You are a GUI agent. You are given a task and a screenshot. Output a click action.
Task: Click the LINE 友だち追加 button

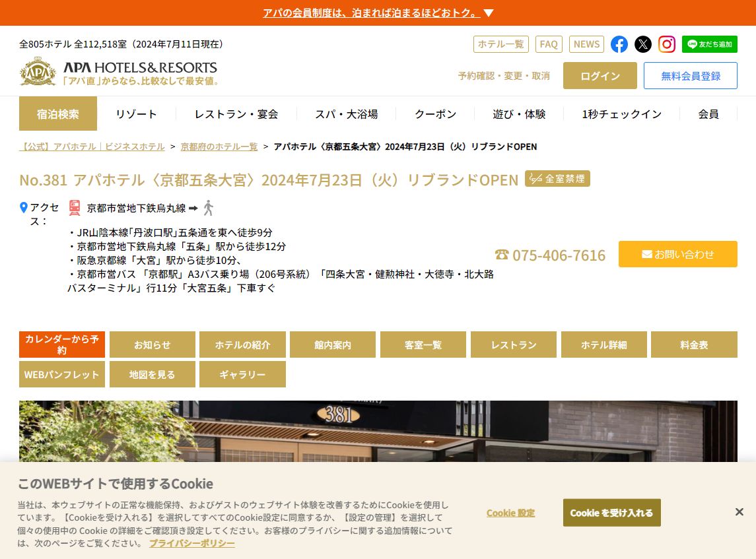[709, 44]
